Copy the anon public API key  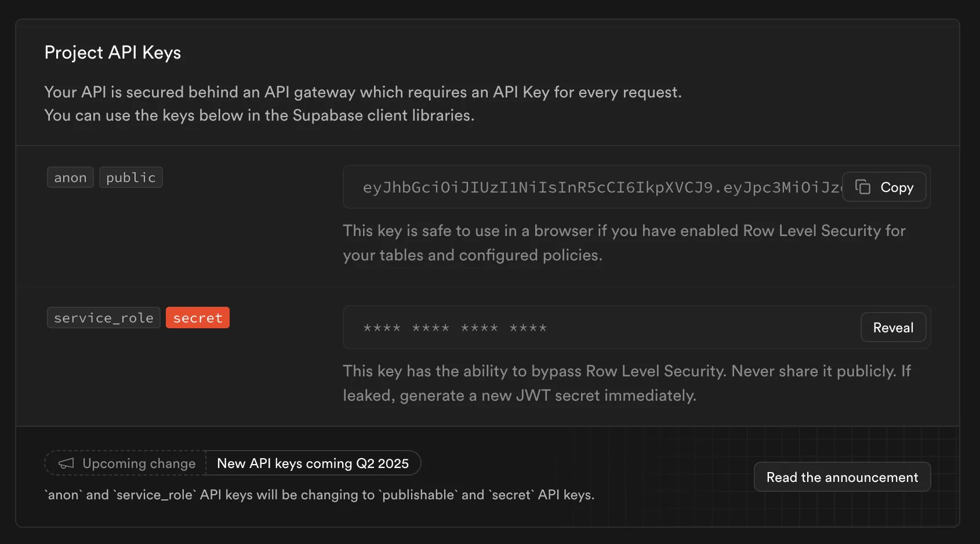(884, 187)
